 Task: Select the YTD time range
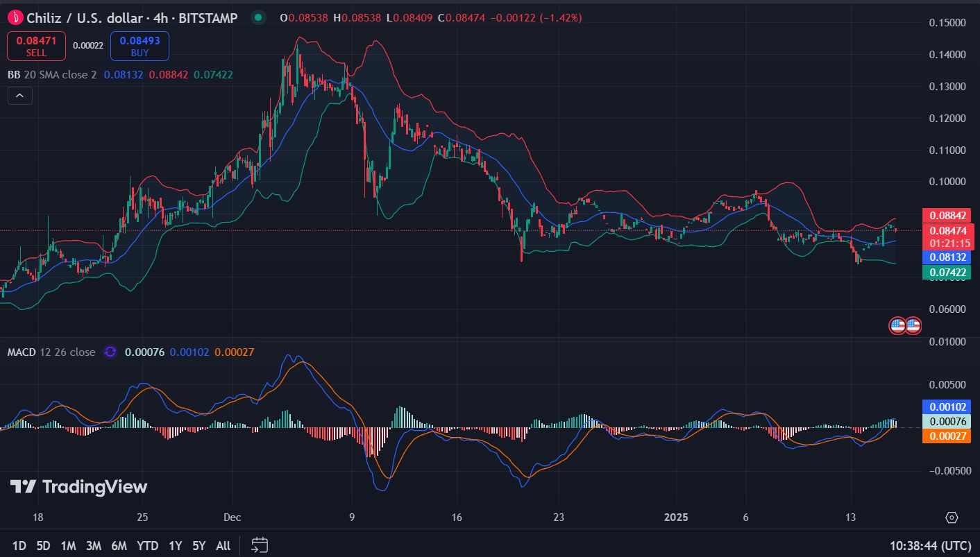click(147, 546)
